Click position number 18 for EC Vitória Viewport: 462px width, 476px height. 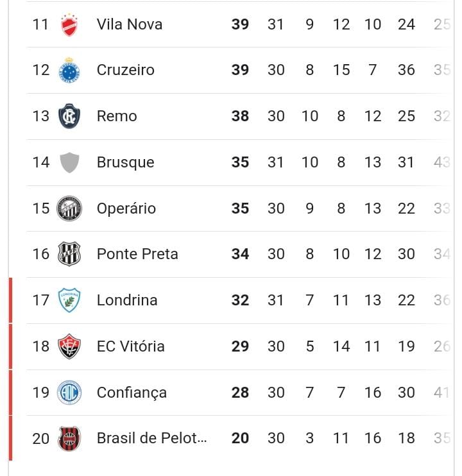click(40, 346)
